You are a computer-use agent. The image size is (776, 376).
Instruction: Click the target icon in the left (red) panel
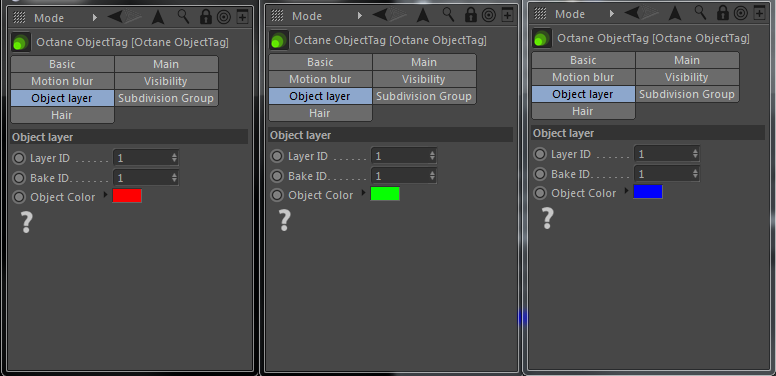point(224,18)
